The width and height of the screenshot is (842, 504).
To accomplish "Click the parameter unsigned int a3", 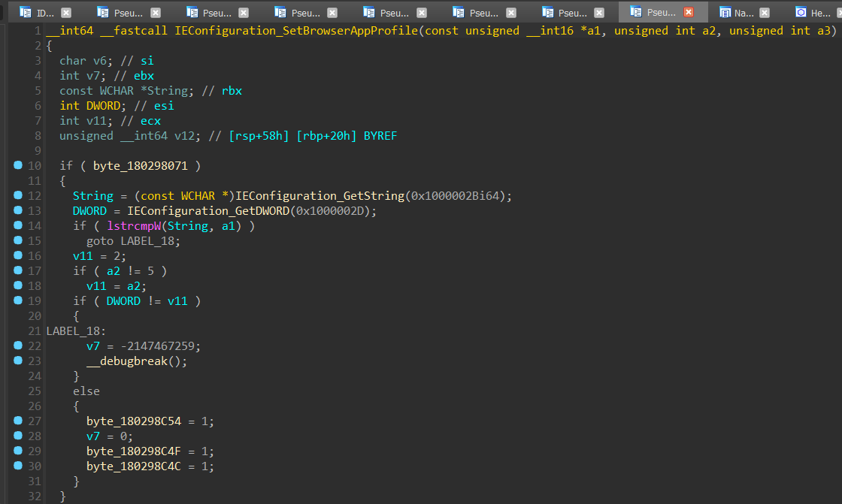I will coord(780,31).
